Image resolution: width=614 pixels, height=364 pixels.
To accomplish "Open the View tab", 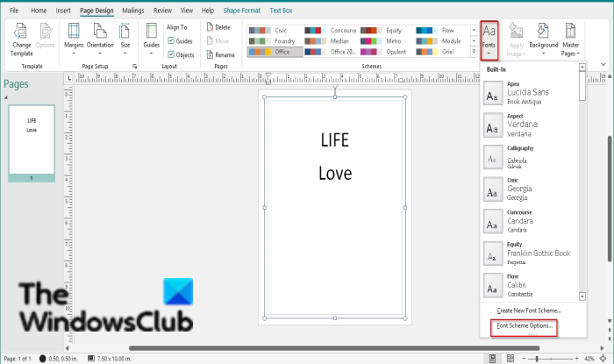I will click(187, 11).
